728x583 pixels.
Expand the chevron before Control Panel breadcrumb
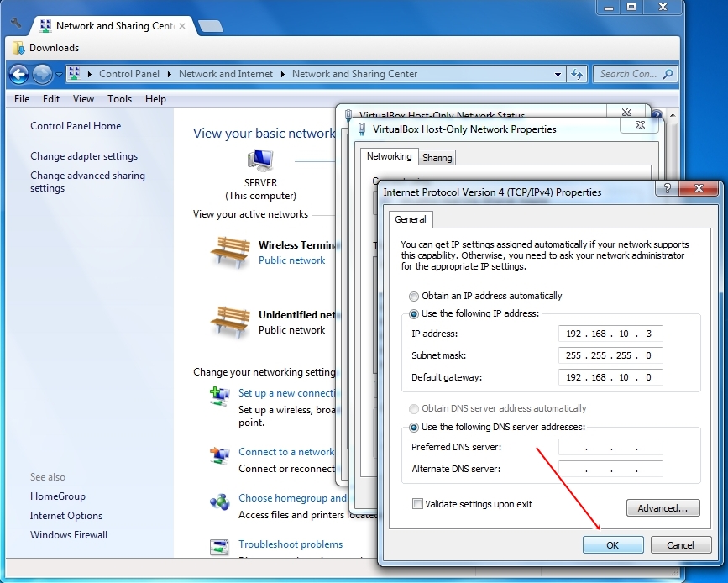(x=89, y=74)
